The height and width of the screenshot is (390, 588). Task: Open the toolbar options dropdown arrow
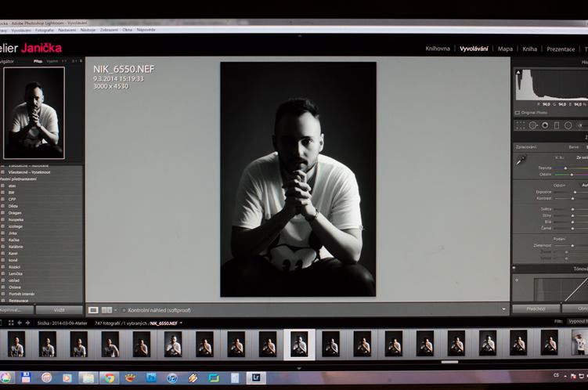pos(503,309)
